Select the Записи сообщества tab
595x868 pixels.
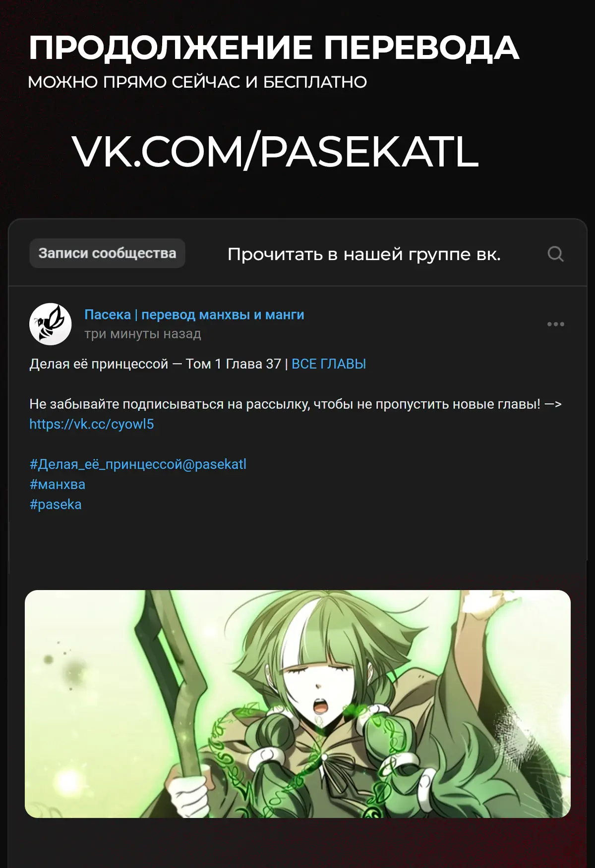tap(107, 253)
